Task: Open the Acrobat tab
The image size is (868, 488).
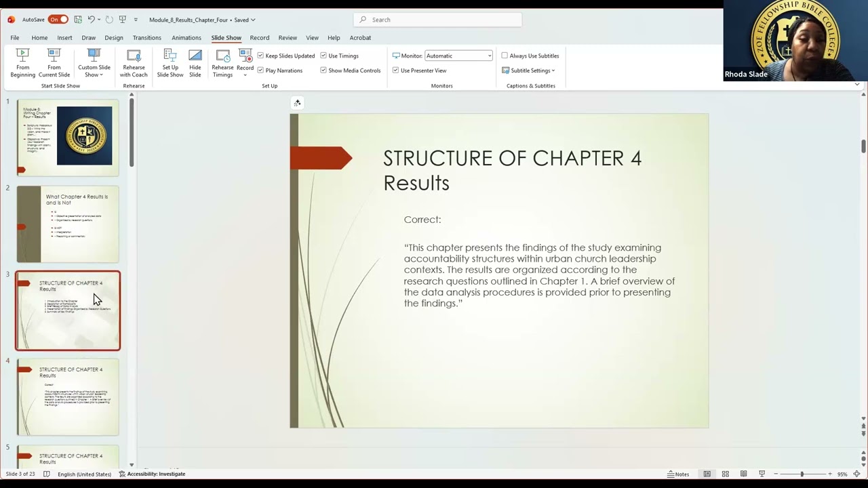Action: (360, 38)
